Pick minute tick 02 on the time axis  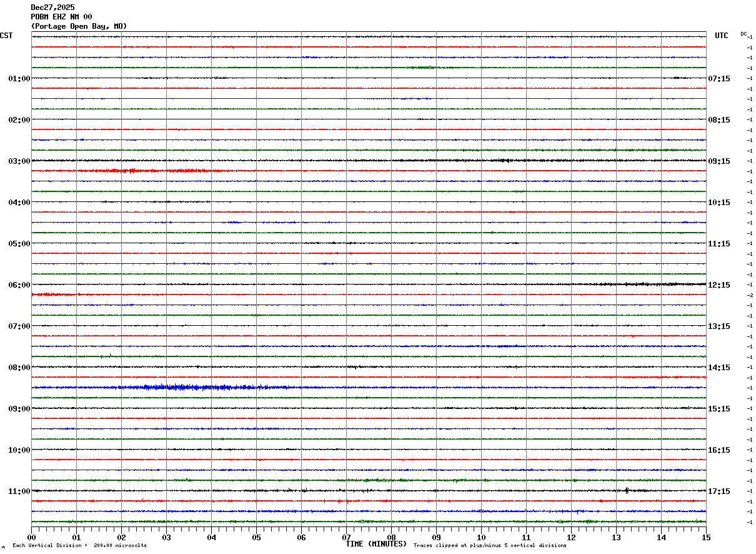pos(121,537)
